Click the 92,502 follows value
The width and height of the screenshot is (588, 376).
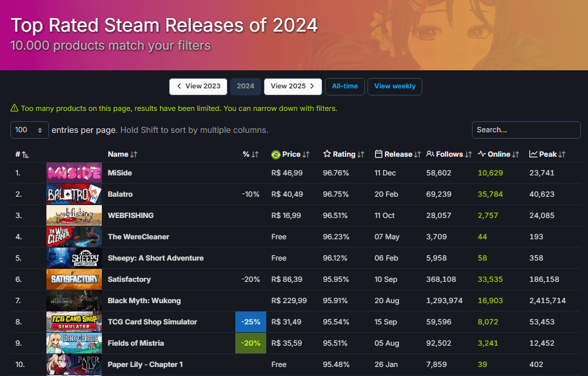click(438, 343)
